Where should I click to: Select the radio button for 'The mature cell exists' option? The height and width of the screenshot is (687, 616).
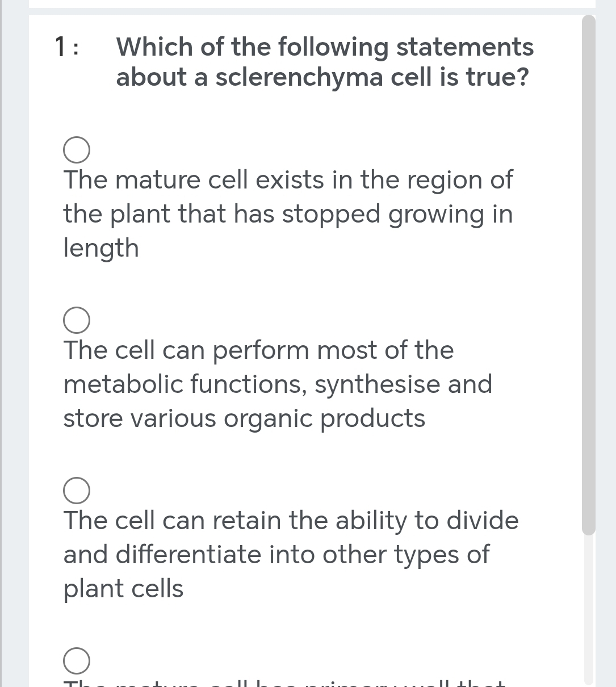pos(76,149)
